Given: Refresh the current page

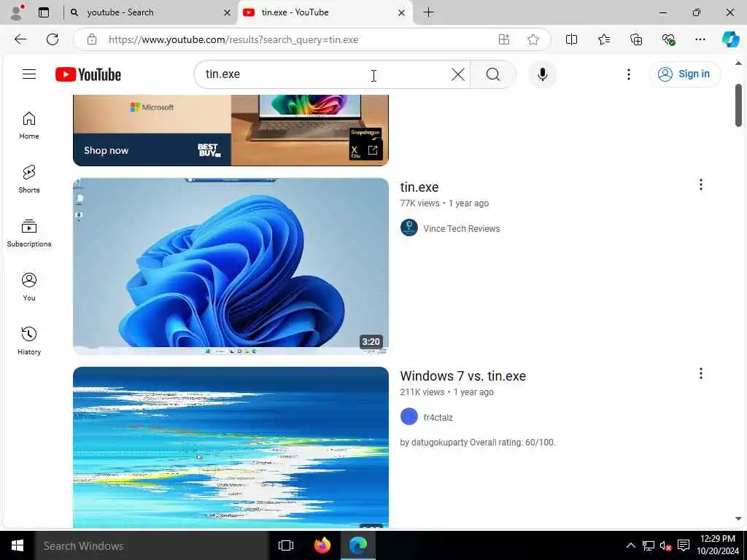Looking at the screenshot, I should [x=53, y=39].
